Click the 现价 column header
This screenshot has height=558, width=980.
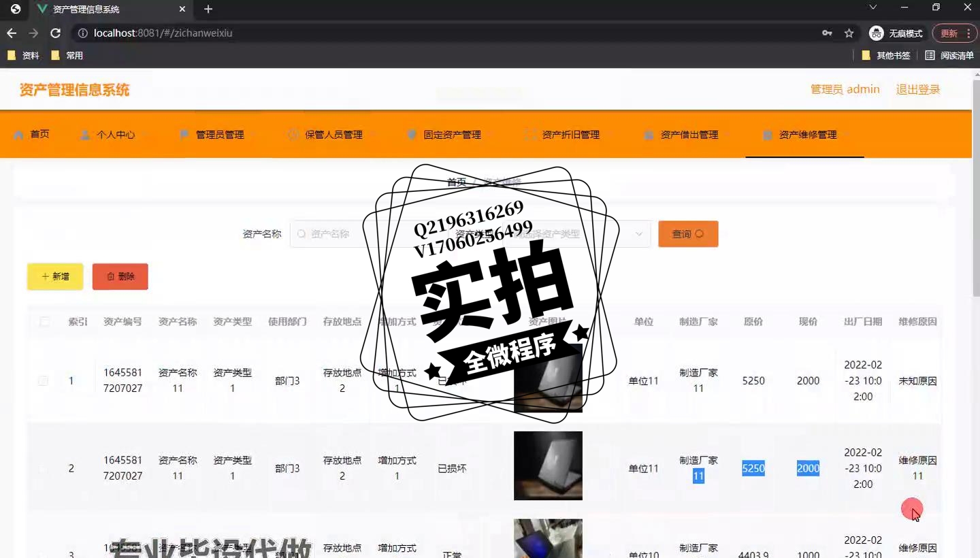(x=808, y=321)
